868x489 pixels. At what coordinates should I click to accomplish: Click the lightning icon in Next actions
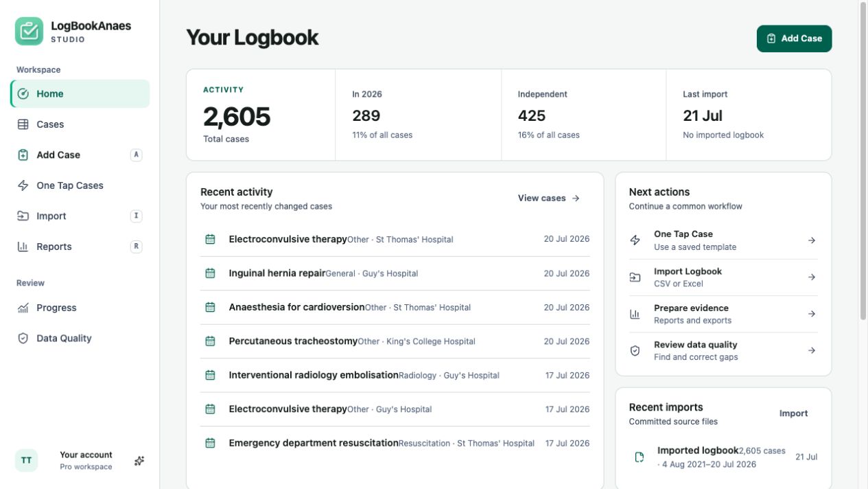[635, 240]
